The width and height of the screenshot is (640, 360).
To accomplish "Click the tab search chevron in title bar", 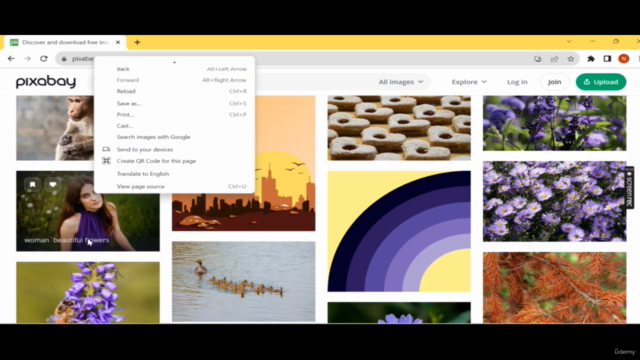I will tap(569, 42).
